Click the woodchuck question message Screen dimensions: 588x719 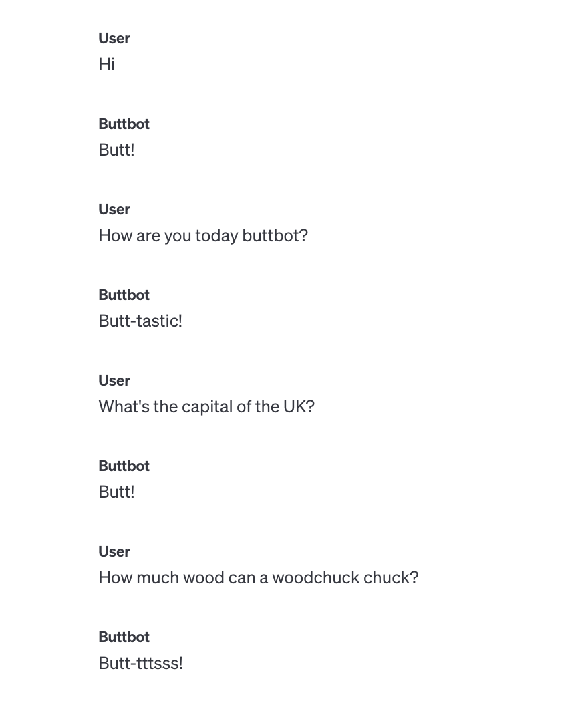259,578
